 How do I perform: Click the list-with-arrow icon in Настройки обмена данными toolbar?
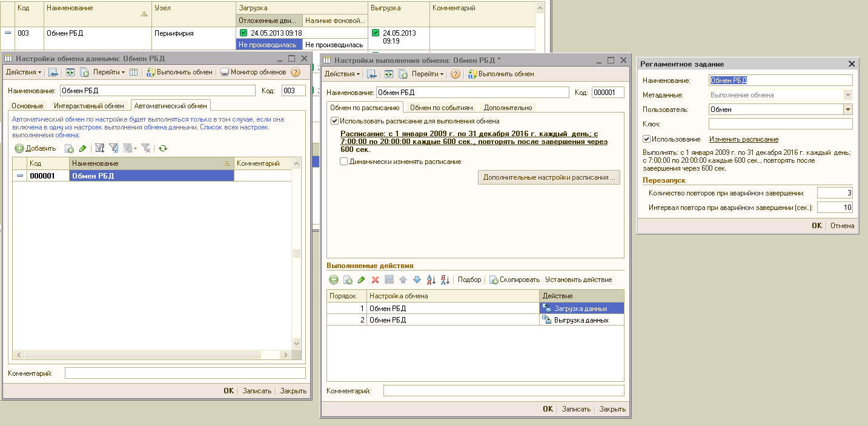[x=53, y=72]
